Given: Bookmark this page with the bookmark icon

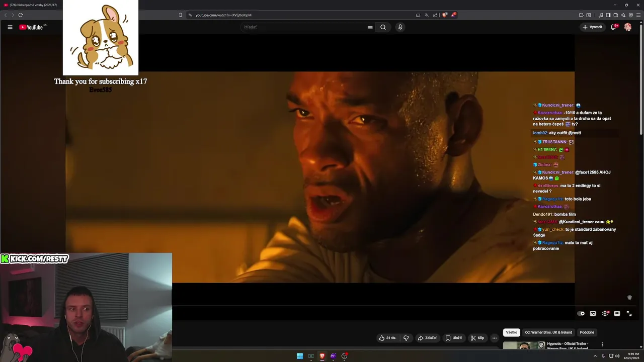Looking at the screenshot, I should click(180, 15).
